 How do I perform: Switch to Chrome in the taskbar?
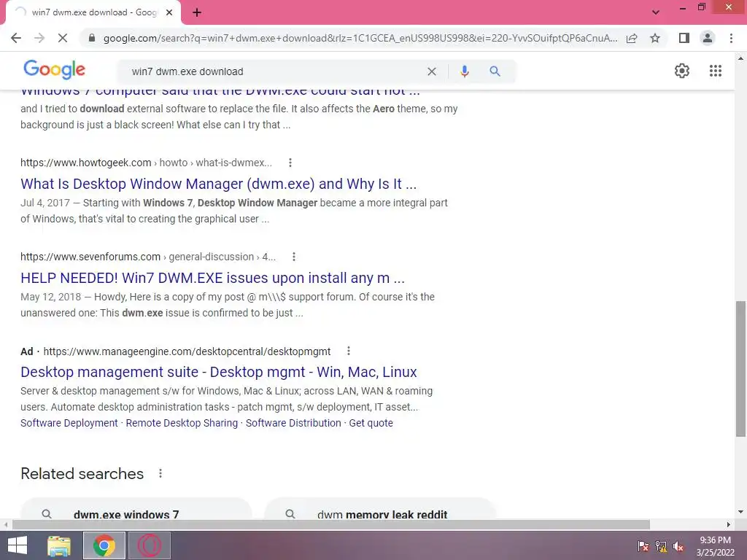(x=104, y=545)
